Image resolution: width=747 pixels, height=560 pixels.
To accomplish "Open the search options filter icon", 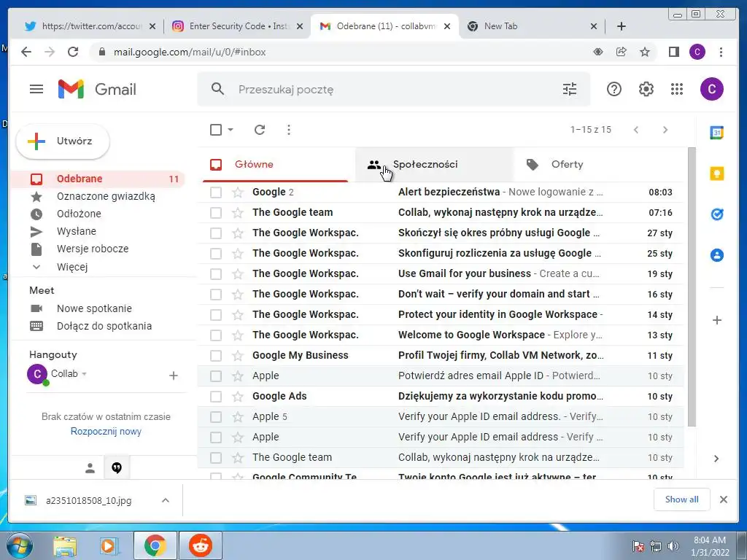I will click(569, 89).
